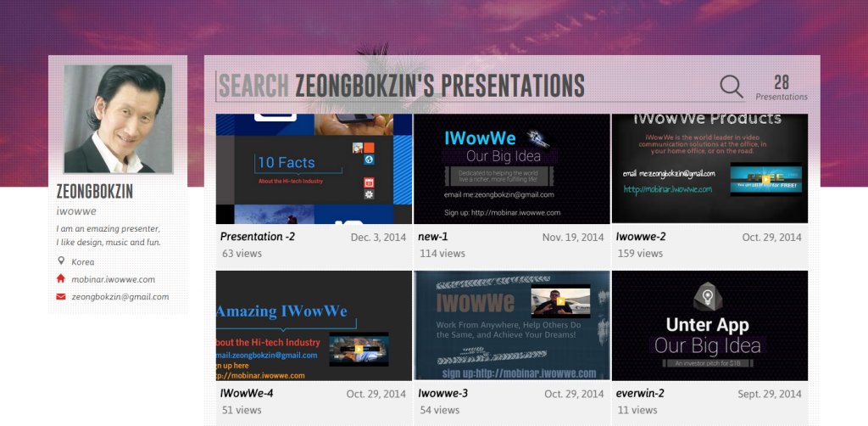Screen dimensions: 868x426
Task: Open the Presentation -2 thumbnail
Action: click(314, 169)
